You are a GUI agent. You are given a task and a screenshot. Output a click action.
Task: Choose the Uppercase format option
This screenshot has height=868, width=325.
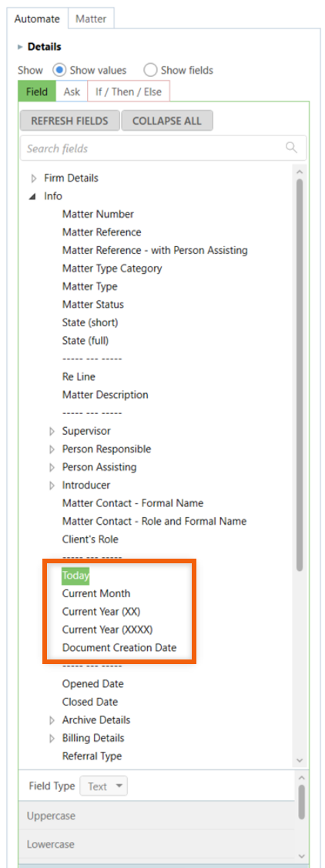click(156, 816)
